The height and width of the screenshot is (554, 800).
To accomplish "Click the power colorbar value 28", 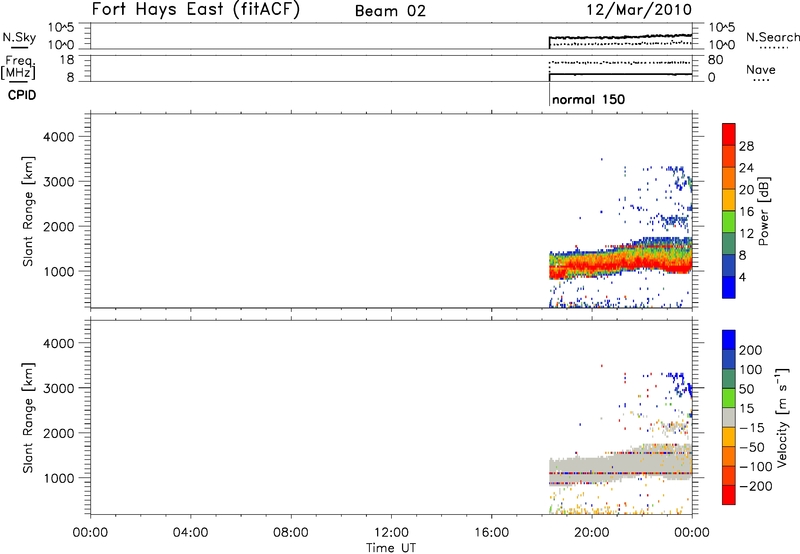I will coord(746,146).
